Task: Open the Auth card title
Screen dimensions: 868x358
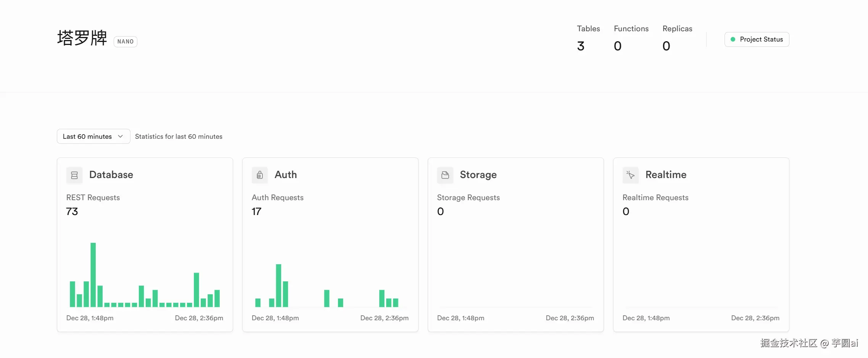Action: (x=286, y=175)
